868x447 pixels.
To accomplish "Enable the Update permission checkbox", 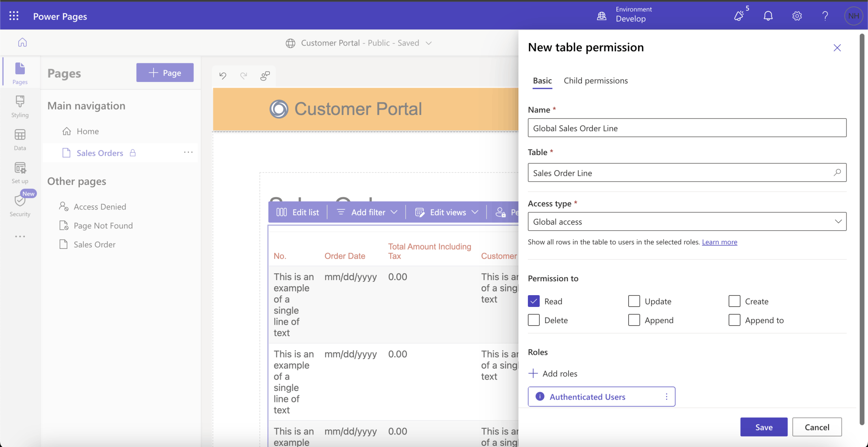I will (x=634, y=301).
